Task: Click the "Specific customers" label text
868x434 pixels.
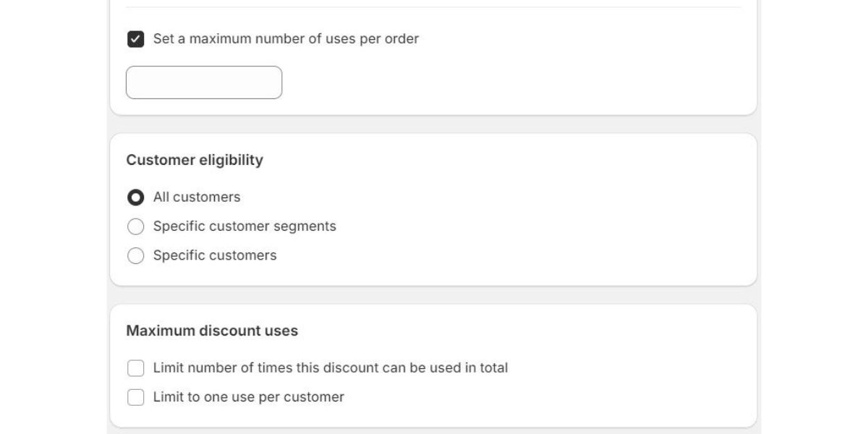Action: coord(215,255)
